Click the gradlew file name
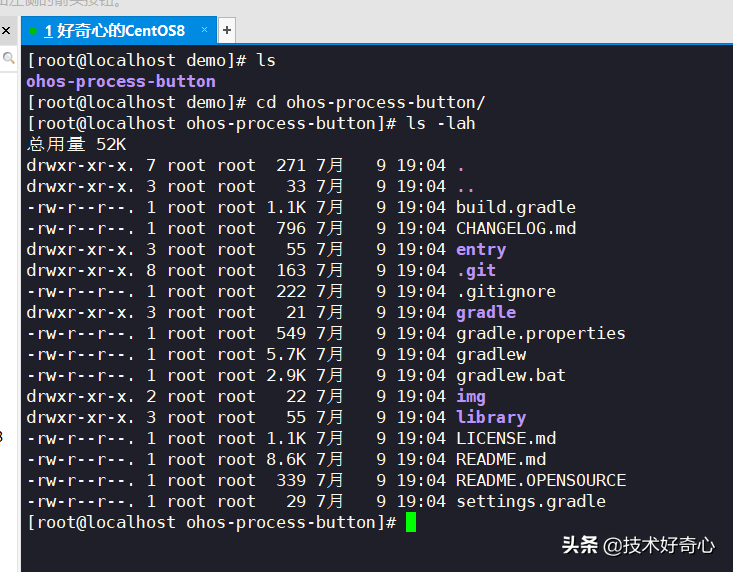The image size is (733, 572). pyautogui.click(x=491, y=355)
